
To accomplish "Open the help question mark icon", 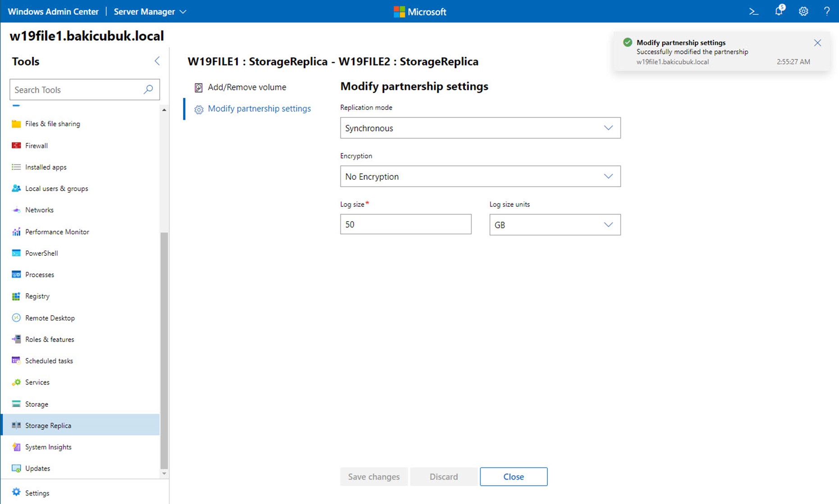I will [x=827, y=12].
